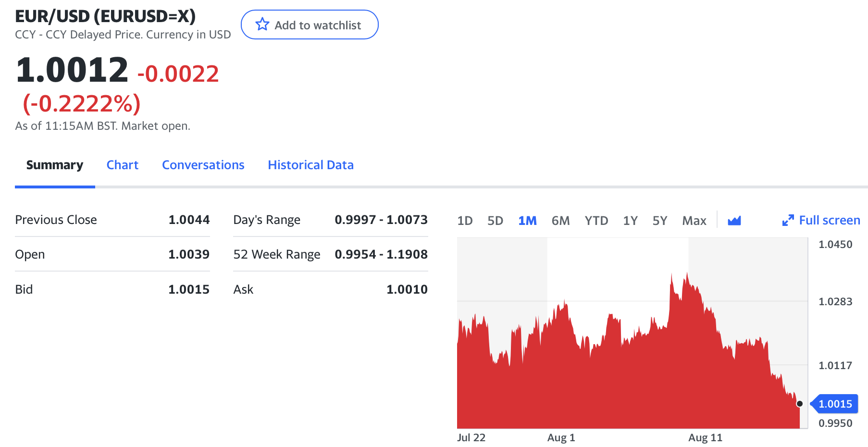Select the 6M chart range
The image size is (868, 447).
click(560, 221)
